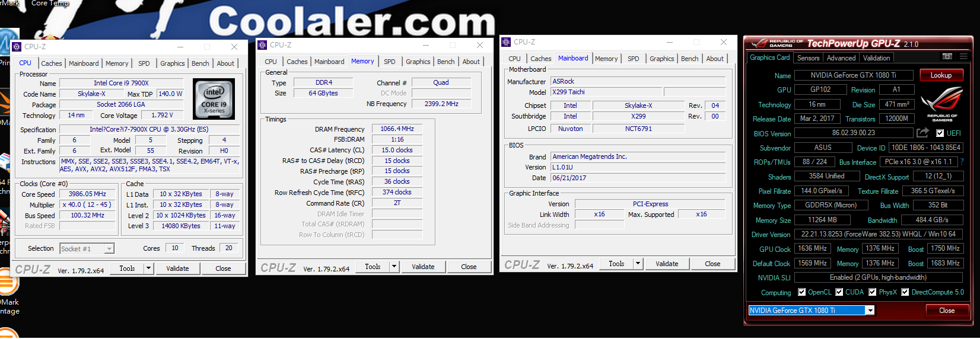
Task: Click the Memory Size value 11264 MB
Action: [822, 220]
